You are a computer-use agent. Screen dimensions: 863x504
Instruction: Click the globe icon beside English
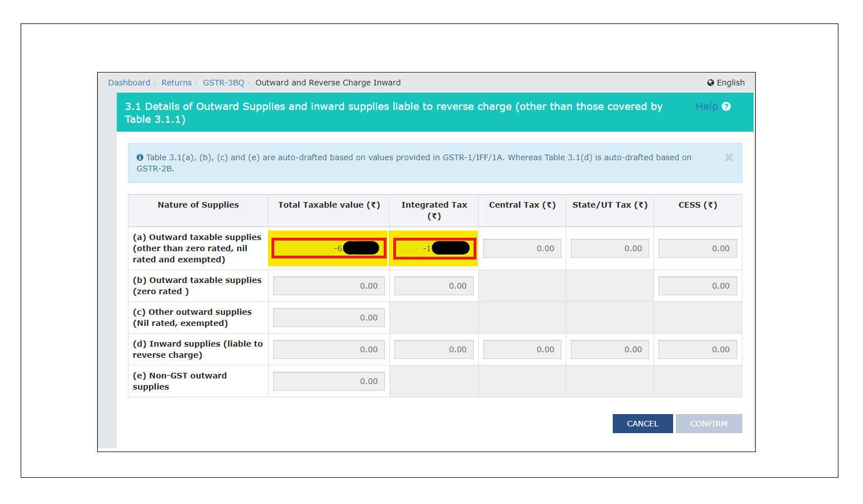click(x=711, y=83)
